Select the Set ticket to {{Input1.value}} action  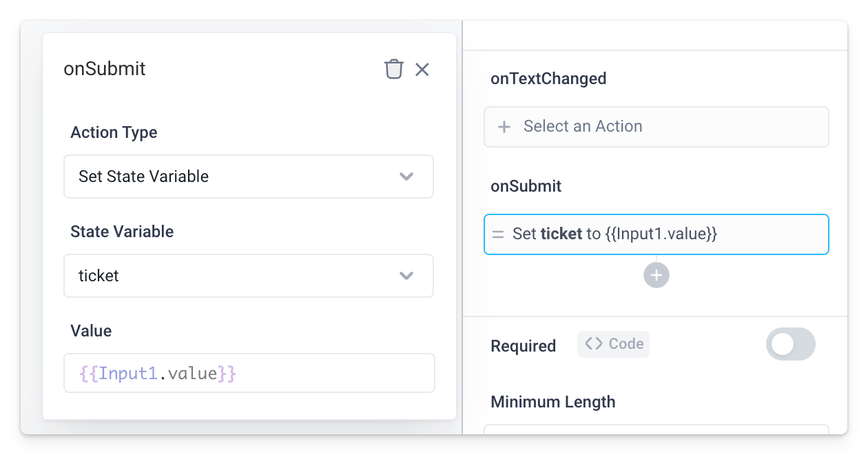656,234
